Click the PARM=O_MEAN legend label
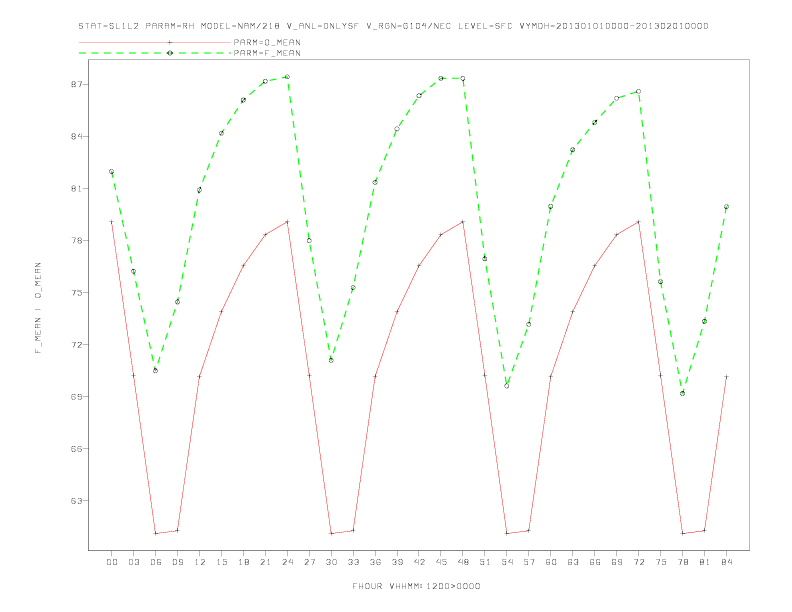792x612 pixels. tap(267, 42)
